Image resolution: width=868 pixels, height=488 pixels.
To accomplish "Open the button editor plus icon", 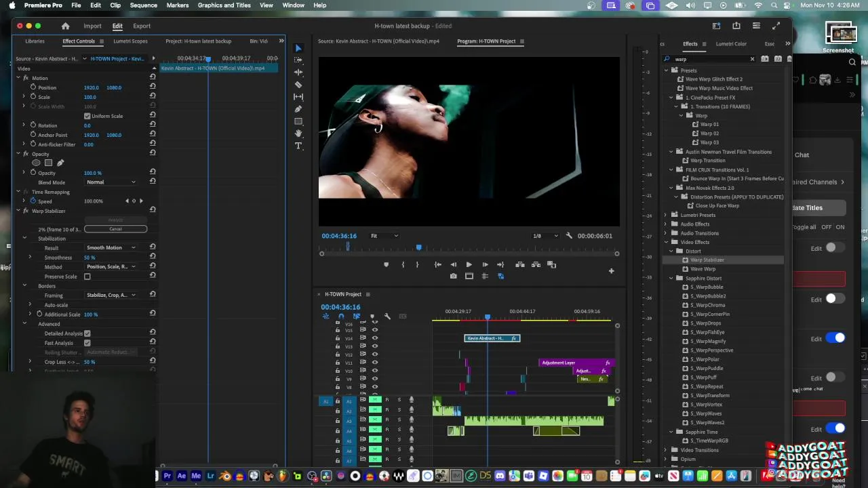I will [x=611, y=271].
